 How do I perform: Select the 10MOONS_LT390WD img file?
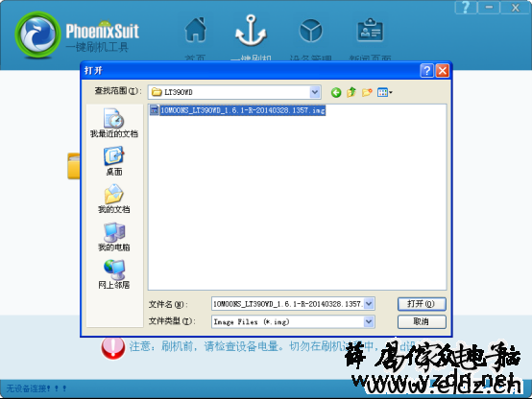(237, 110)
